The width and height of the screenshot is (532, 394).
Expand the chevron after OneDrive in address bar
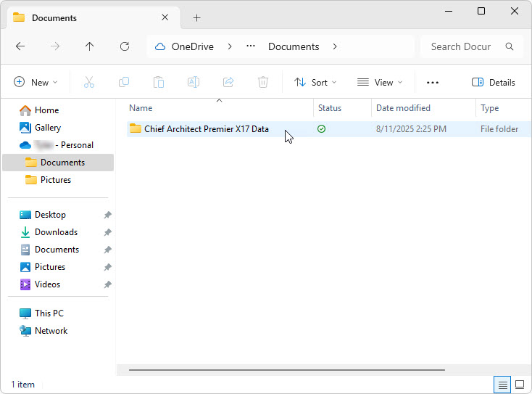(230, 46)
